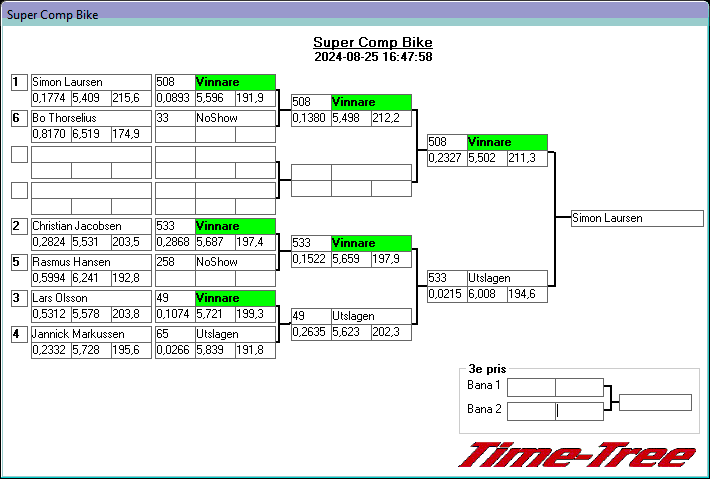Select the 5,596 time cell
Image resolution: width=710 pixels, height=479 pixels.
coord(216,98)
